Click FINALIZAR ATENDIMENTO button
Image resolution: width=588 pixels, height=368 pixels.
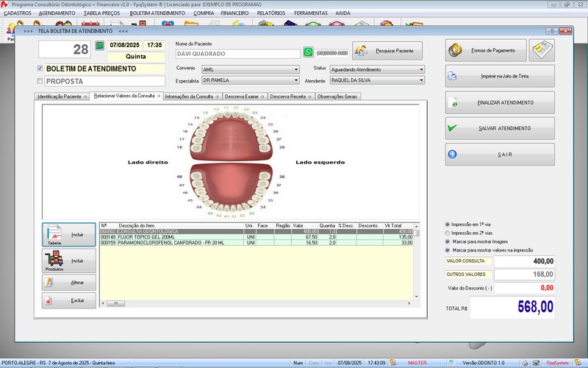click(x=500, y=102)
